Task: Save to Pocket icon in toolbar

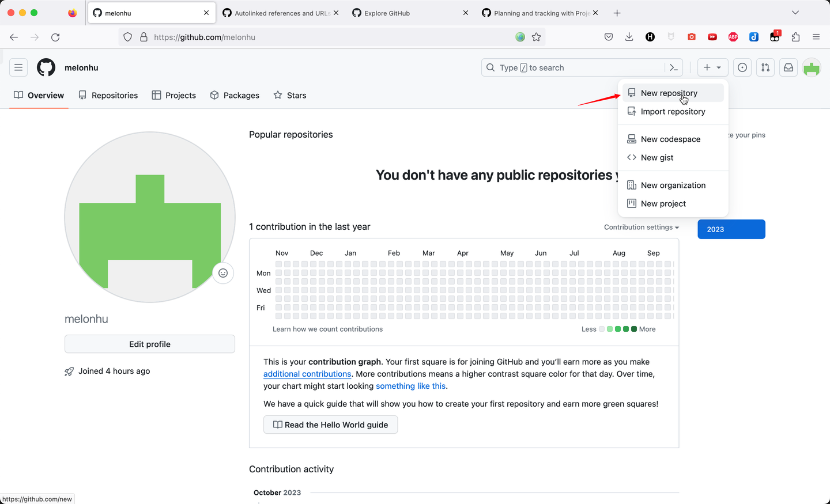Action: [609, 37]
